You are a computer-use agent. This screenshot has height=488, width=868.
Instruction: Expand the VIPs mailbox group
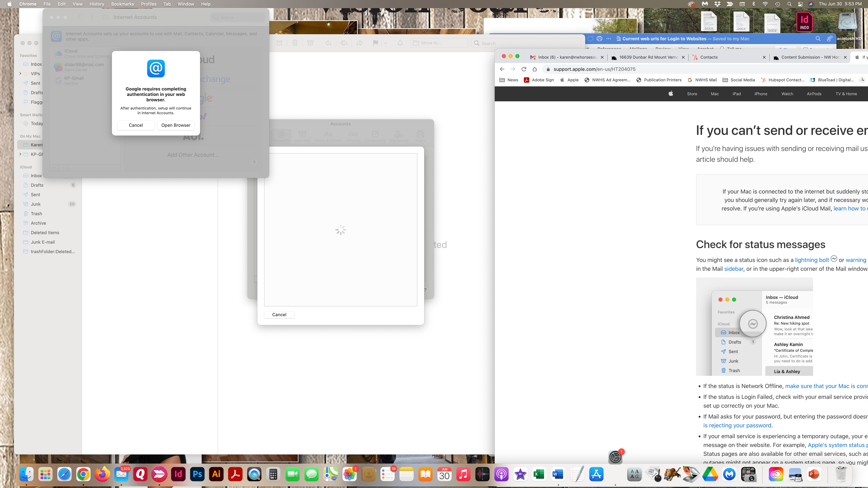tap(20, 73)
